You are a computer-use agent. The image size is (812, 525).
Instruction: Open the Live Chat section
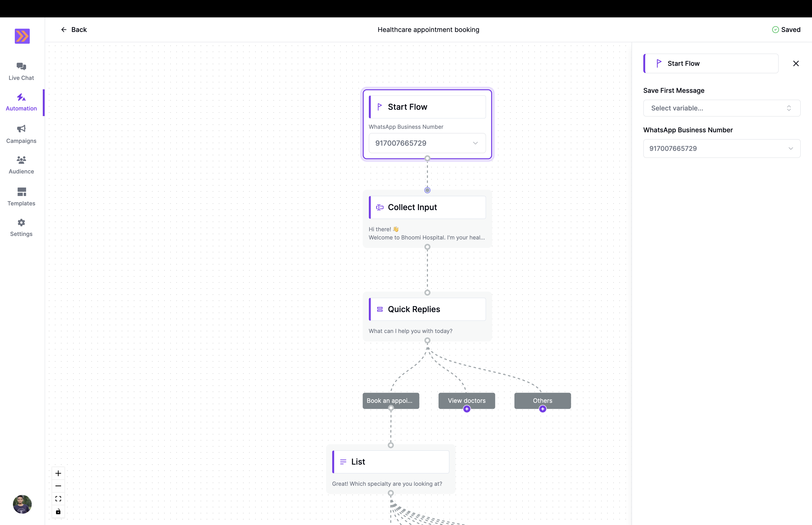pyautogui.click(x=21, y=71)
